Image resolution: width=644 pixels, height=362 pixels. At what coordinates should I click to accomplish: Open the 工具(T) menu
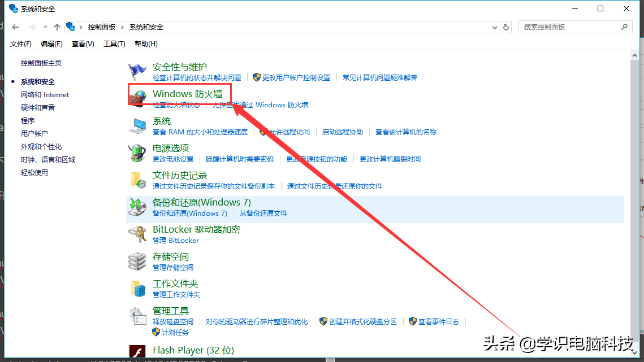pyautogui.click(x=114, y=44)
